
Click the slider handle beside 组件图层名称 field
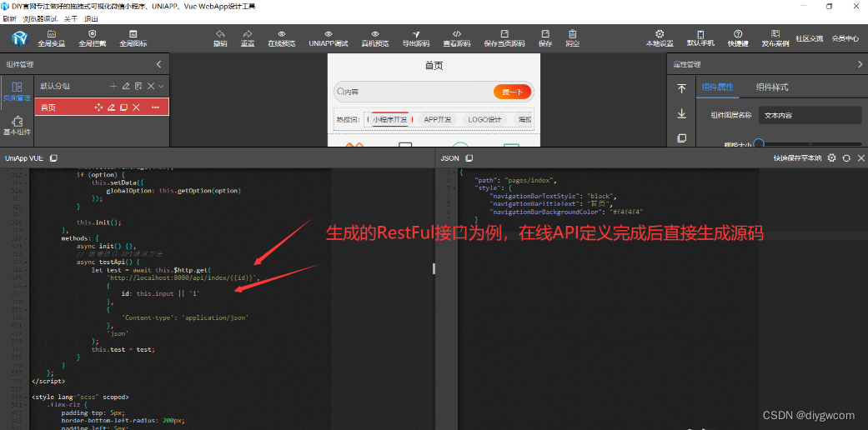(759, 144)
